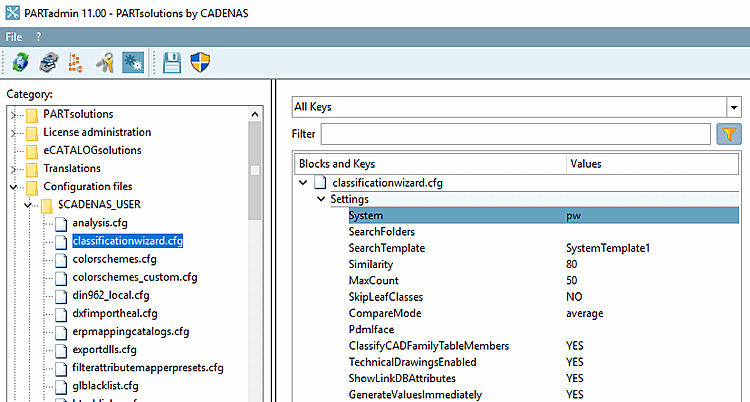The image size is (750, 402).
Task: Click the keys rights toolbar icon
Action: click(x=105, y=62)
